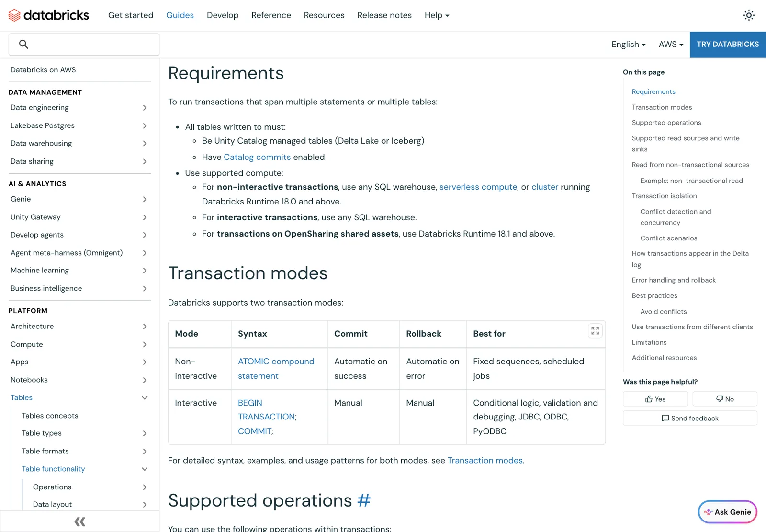
Task: Follow the serverless compute link
Action: click(x=478, y=187)
